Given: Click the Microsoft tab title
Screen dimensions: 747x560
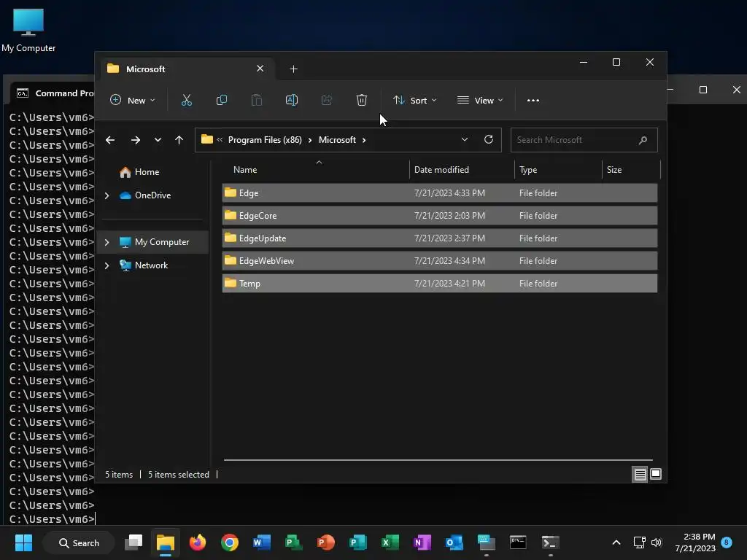Looking at the screenshot, I should 146,69.
